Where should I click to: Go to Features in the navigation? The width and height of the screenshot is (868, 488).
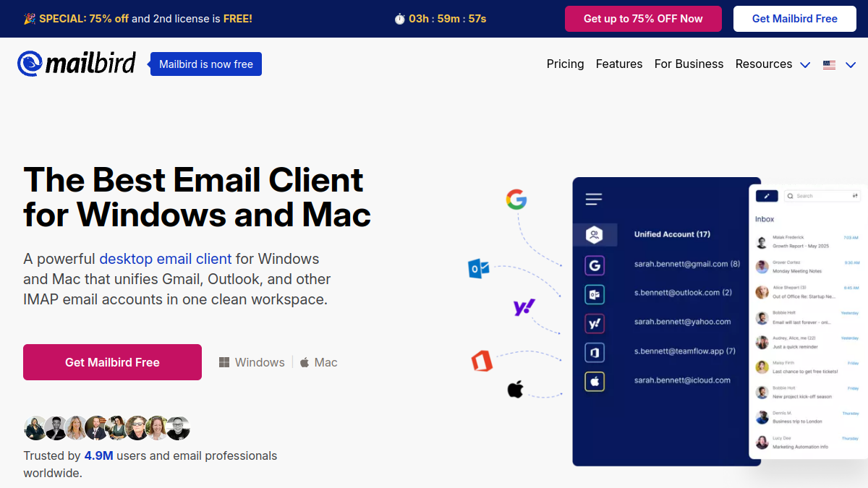[619, 64]
